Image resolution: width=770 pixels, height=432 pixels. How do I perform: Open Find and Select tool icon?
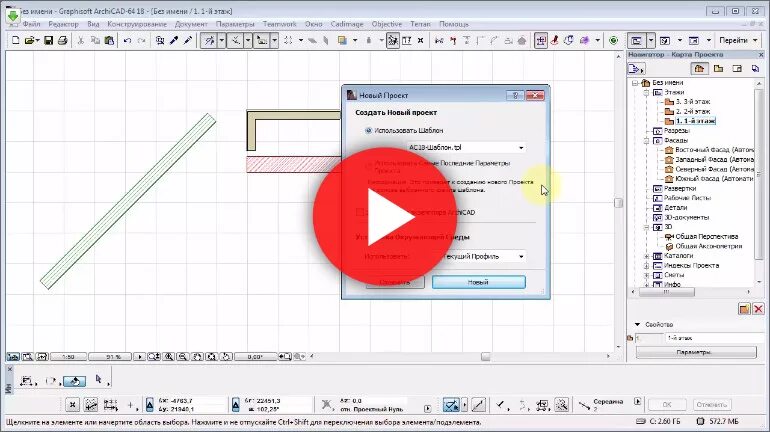(160, 40)
